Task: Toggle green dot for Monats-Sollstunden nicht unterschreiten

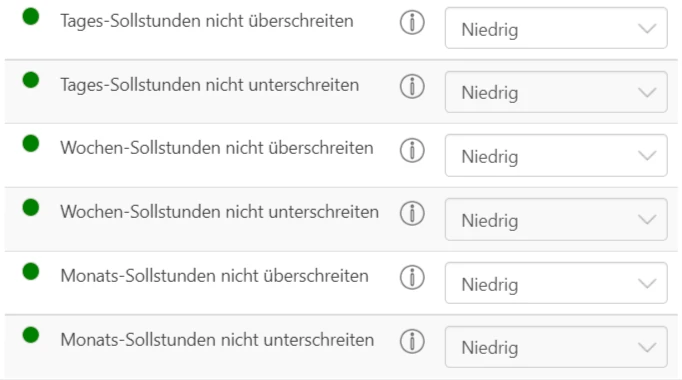Action: click(x=31, y=335)
